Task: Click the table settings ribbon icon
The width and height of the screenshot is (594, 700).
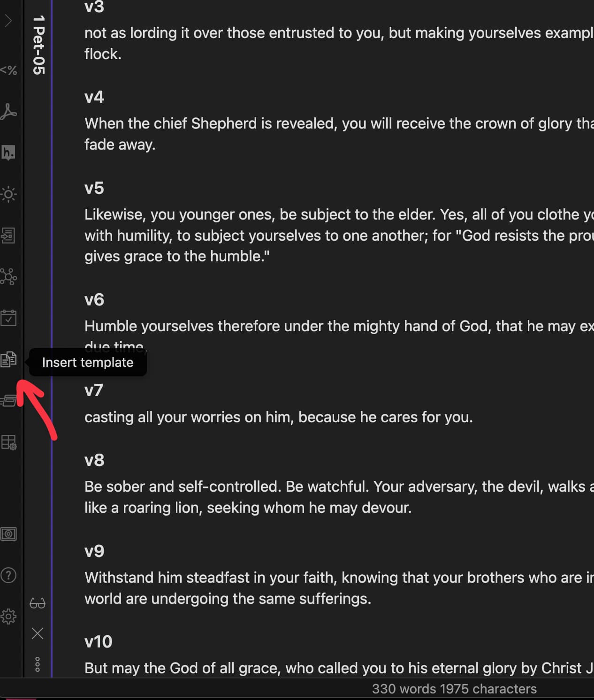Action: [8, 442]
